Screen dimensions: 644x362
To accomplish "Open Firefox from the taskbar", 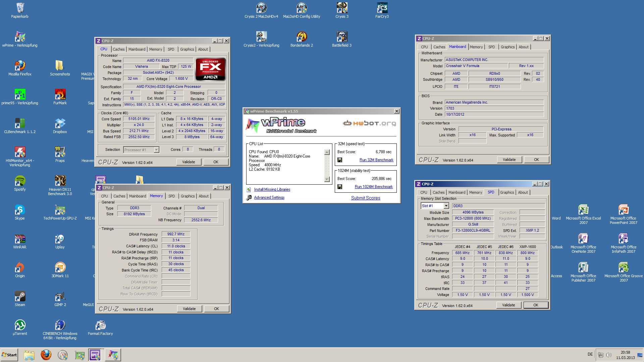I will [46, 355].
